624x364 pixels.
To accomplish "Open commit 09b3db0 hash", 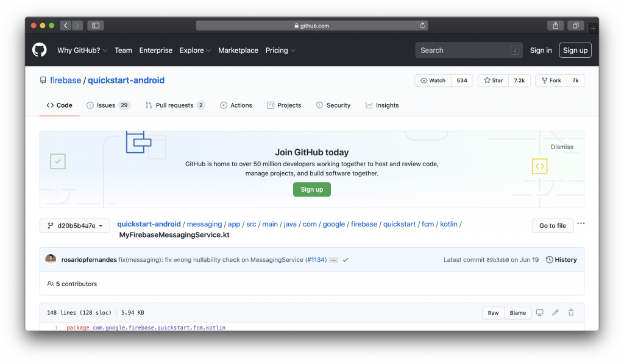I will [497, 260].
